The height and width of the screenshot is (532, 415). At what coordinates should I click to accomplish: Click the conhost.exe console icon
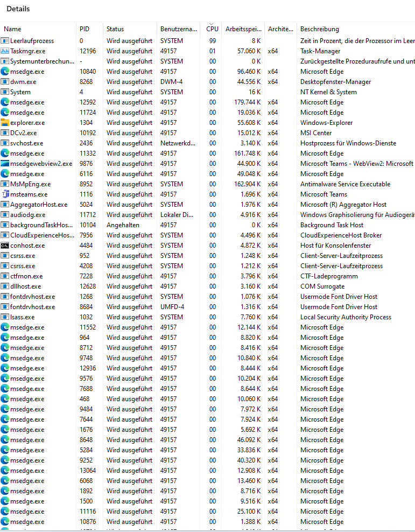(5, 246)
